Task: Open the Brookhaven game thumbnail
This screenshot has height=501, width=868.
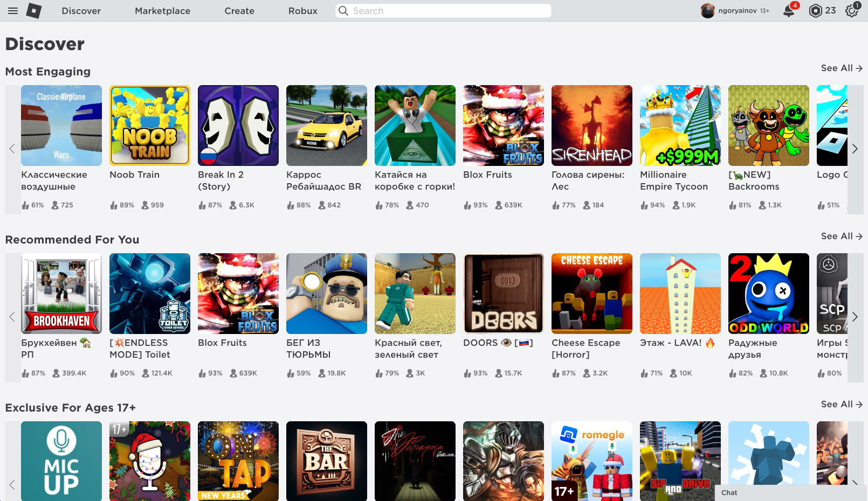Action: pos(61,294)
